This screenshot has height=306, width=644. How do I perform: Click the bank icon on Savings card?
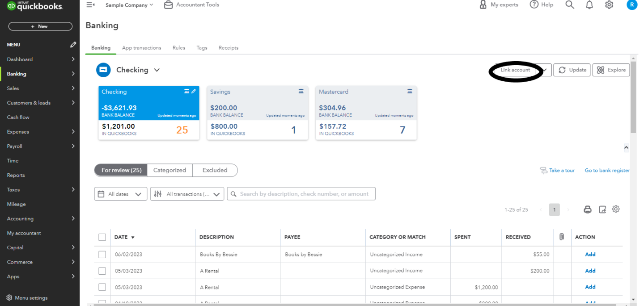(301, 91)
